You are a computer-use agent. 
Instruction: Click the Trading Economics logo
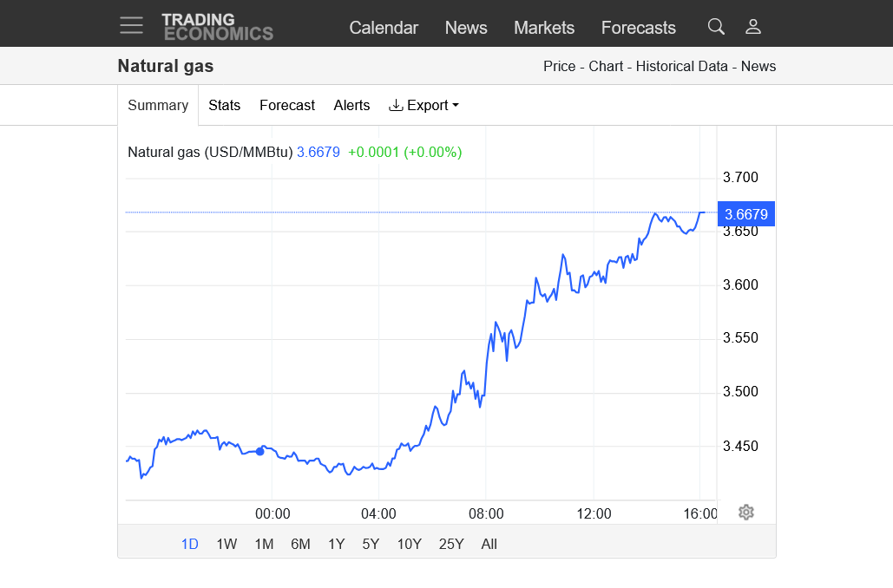pos(217,26)
